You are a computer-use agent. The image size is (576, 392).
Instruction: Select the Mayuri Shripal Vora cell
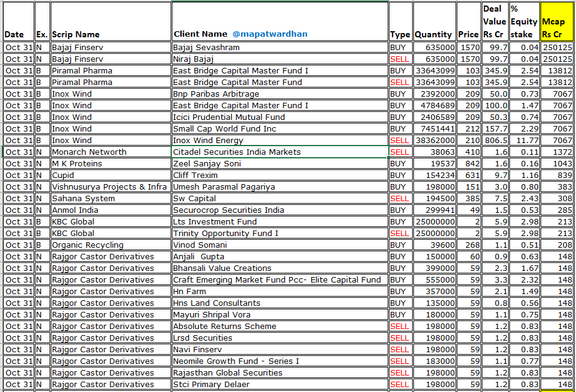pyautogui.click(x=280, y=315)
